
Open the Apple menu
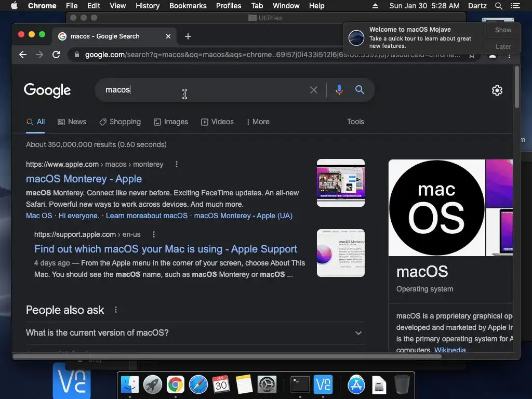[x=14, y=6]
